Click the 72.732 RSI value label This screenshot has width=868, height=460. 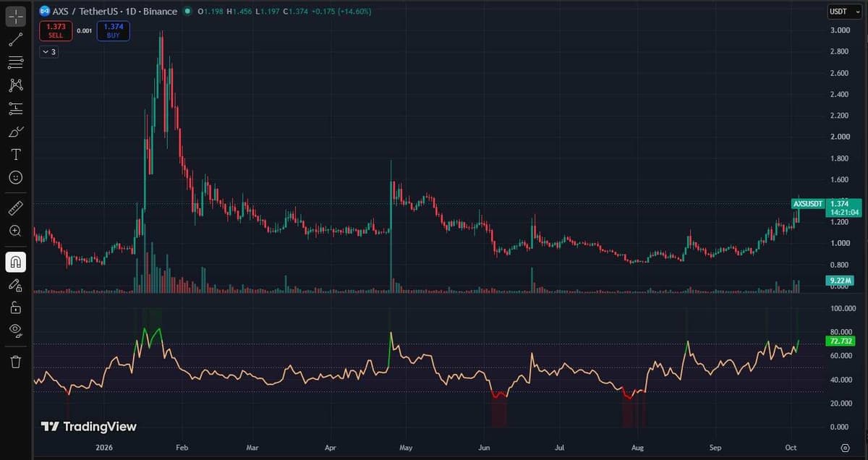pos(841,341)
